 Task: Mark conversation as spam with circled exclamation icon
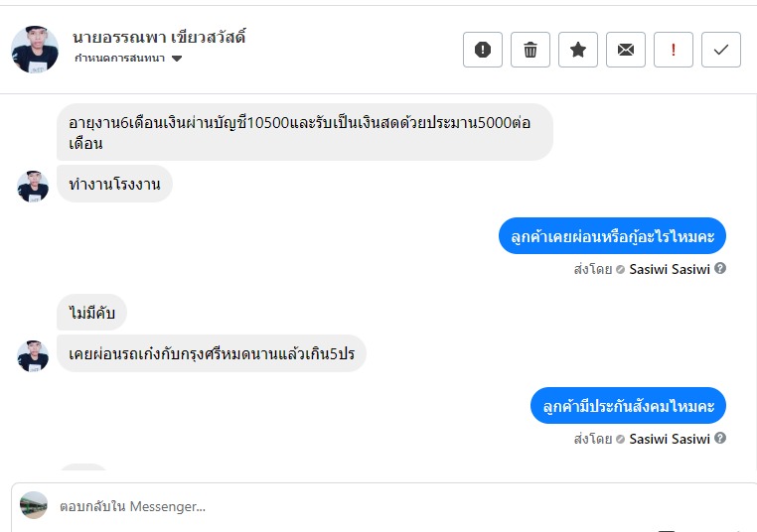click(483, 50)
